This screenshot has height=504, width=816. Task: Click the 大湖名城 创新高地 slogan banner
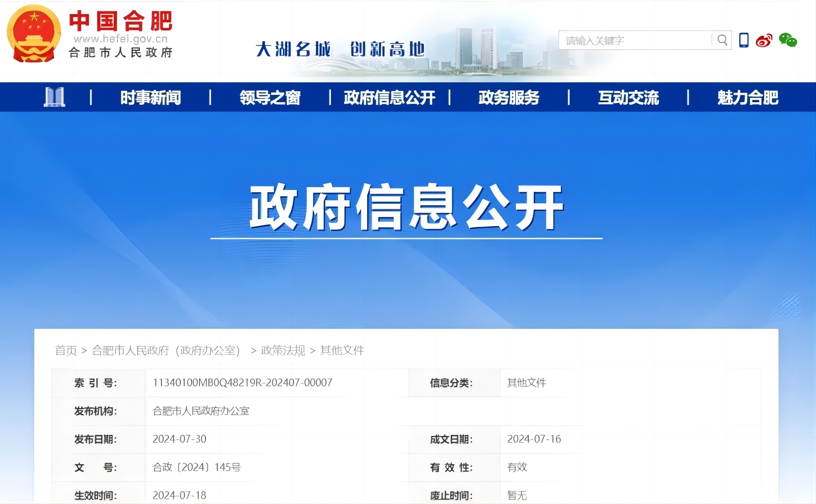pos(340,49)
